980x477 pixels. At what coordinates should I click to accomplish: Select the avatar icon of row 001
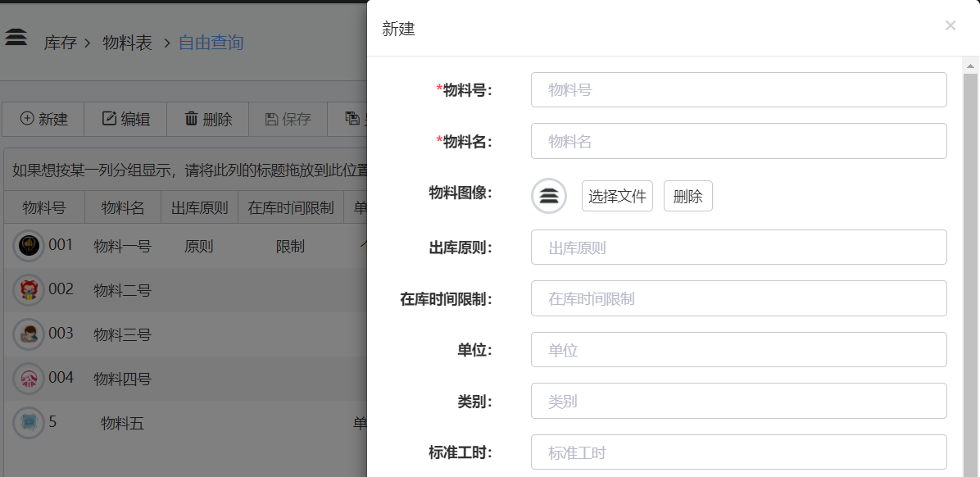point(29,246)
